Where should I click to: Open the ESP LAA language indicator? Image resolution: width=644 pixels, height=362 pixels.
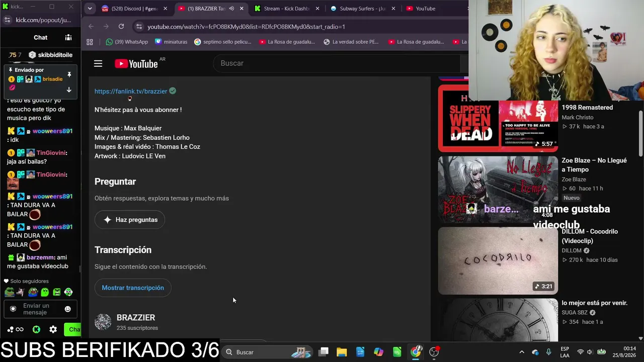pos(565,352)
